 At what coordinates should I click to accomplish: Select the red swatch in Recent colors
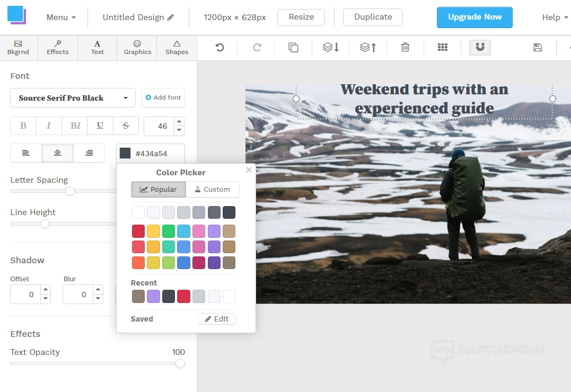point(183,297)
